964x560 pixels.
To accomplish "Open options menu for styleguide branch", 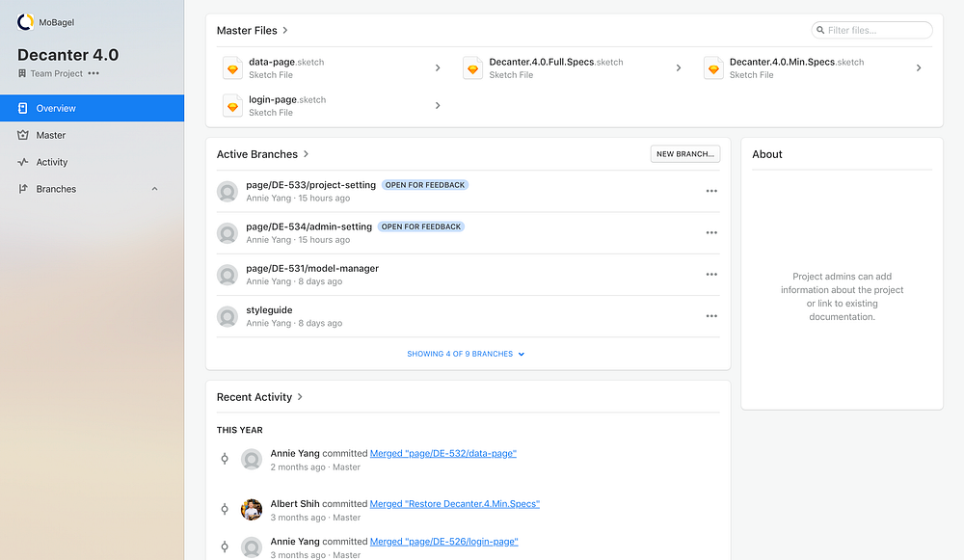I will tap(711, 316).
